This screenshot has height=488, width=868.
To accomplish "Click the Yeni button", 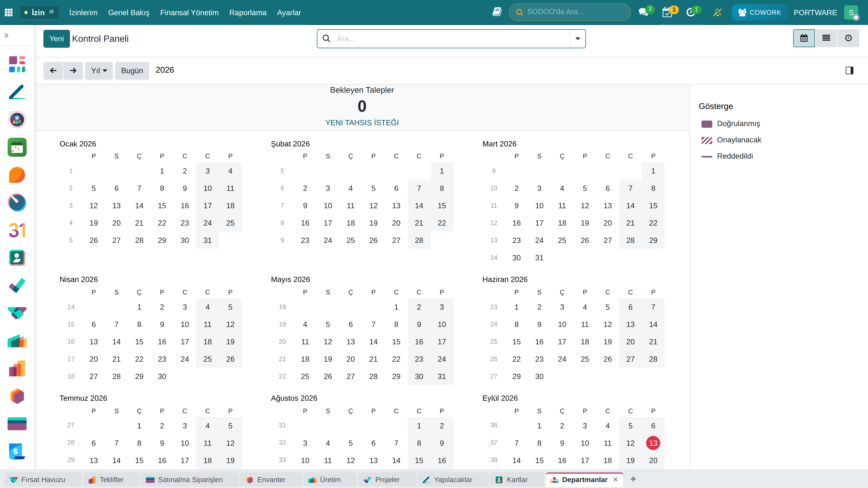I will point(57,38).
